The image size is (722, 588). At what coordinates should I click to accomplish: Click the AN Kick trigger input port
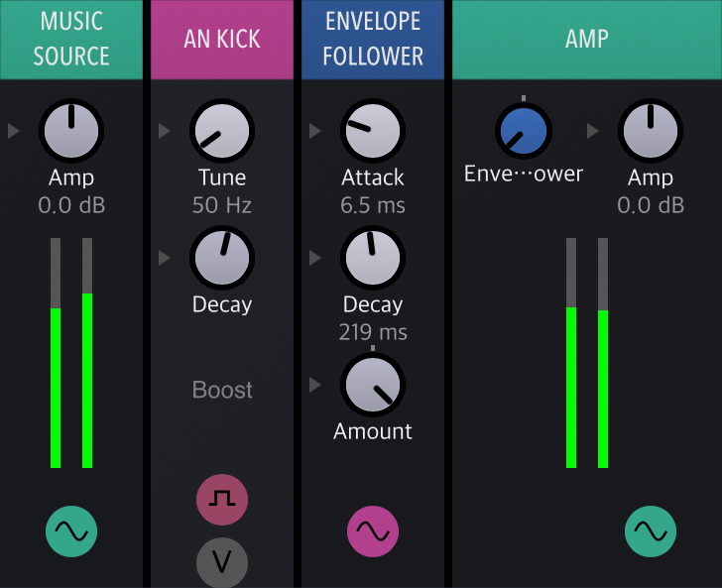222,500
